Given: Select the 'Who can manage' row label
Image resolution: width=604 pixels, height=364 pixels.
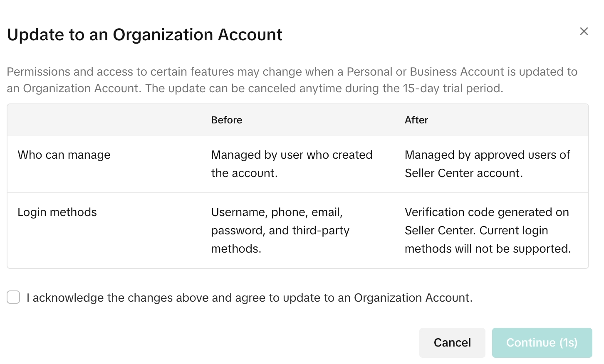Looking at the screenshot, I should pyautogui.click(x=64, y=155).
